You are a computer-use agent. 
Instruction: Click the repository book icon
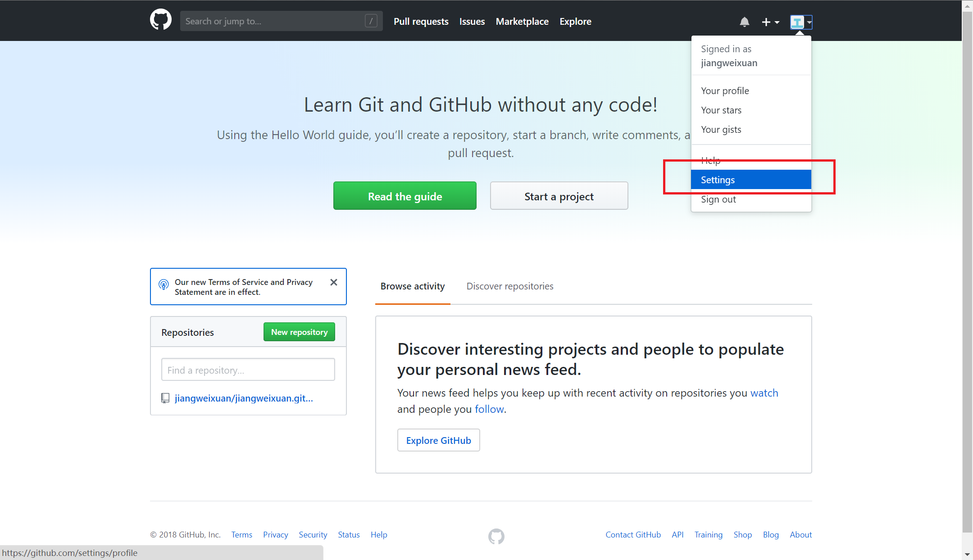pyautogui.click(x=165, y=398)
